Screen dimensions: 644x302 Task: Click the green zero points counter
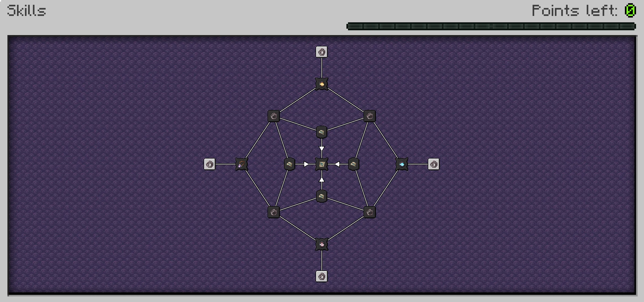click(x=631, y=11)
